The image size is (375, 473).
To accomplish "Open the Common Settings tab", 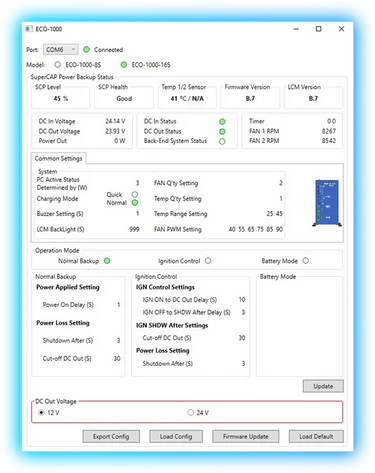I will pos(58,159).
